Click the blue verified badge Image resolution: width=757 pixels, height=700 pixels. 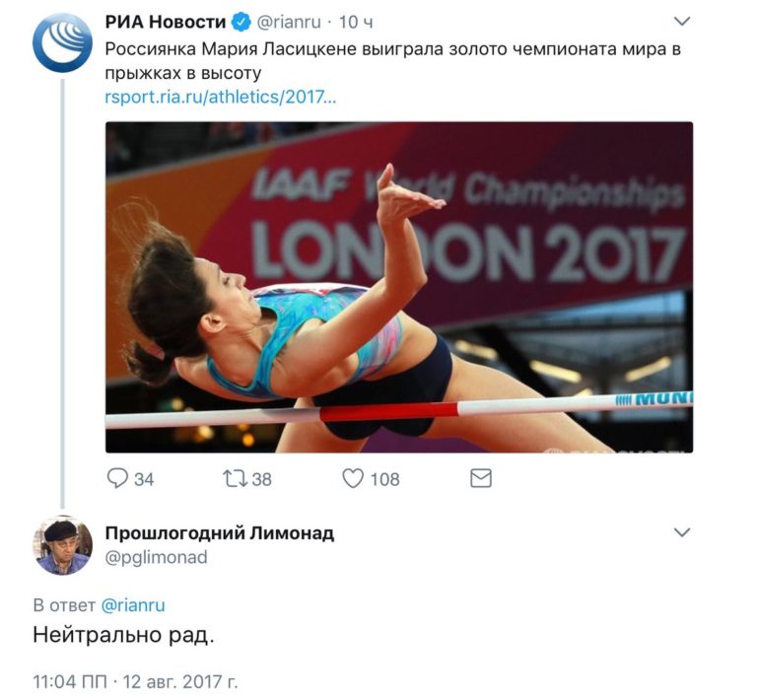pos(241,23)
